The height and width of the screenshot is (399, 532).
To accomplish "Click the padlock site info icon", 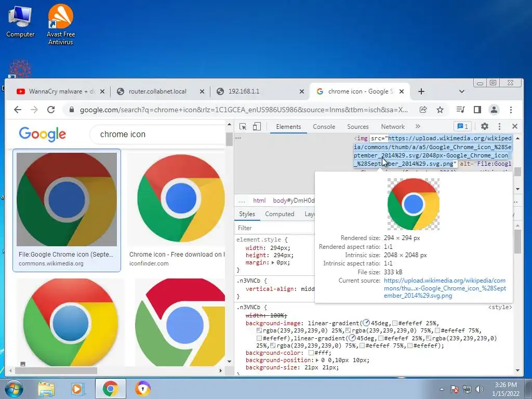I will 71,110.
